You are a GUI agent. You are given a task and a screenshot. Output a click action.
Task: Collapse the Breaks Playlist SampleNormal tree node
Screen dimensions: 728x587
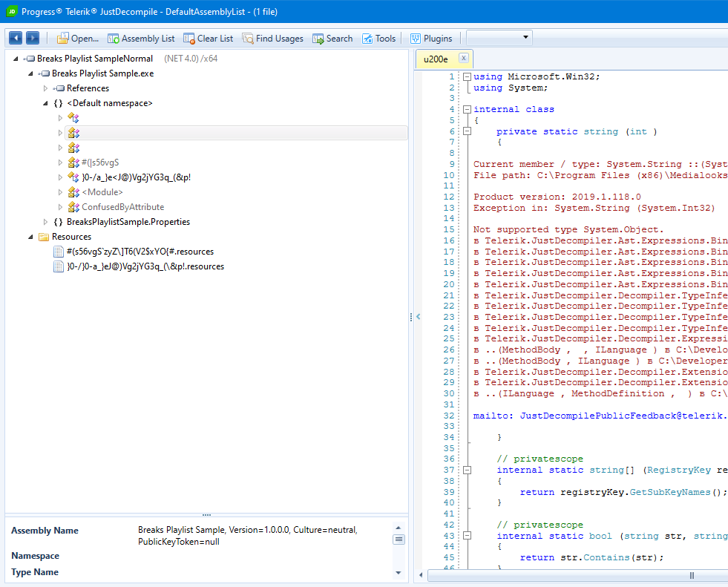point(16,59)
